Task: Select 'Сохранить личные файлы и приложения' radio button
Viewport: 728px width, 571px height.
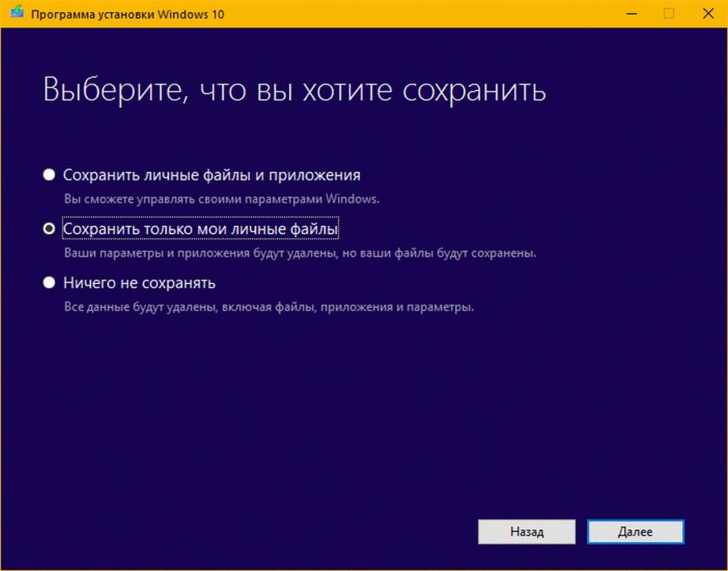Action: coord(49,174)
